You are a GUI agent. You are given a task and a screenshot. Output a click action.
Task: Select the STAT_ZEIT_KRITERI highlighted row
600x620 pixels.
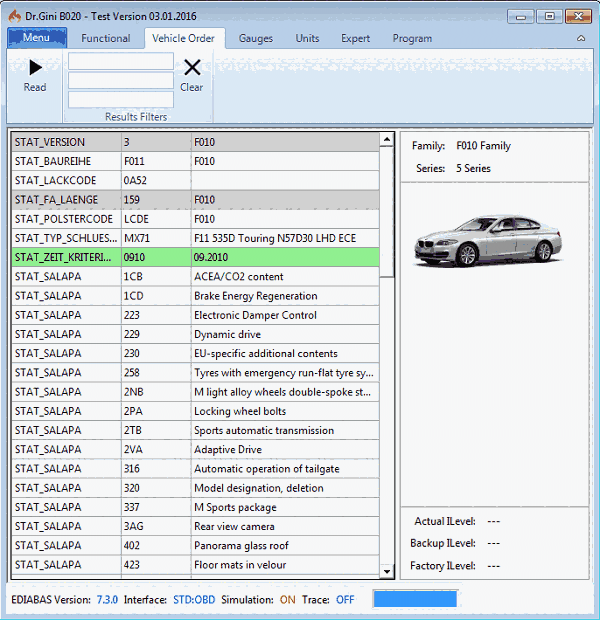[200, 257]
